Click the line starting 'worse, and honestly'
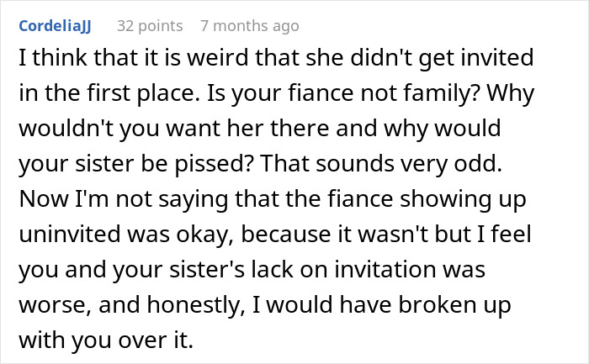This screenshot has width=589, height=364. pos(265,304)
